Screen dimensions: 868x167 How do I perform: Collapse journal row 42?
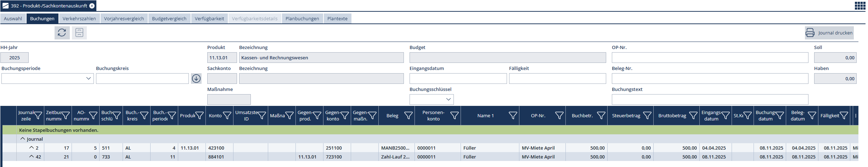coord(32,157)
